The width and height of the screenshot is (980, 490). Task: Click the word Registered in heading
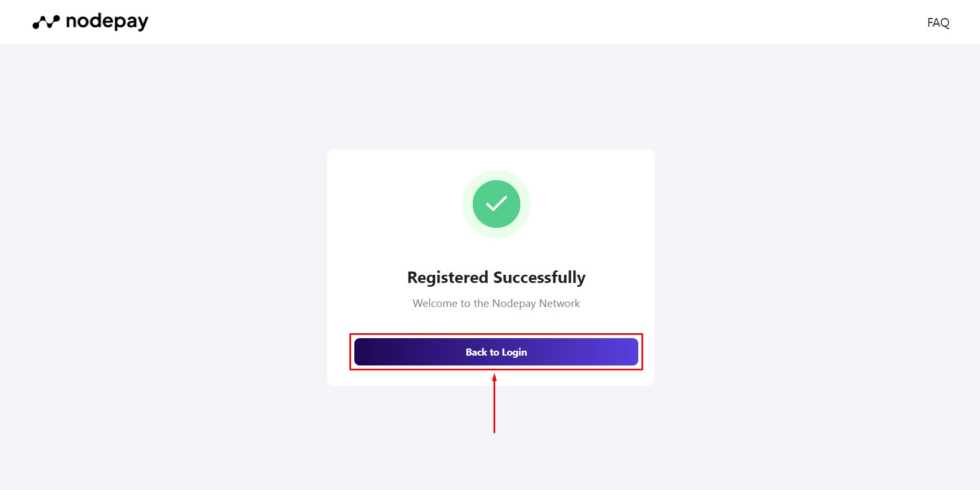coord(448,278)
